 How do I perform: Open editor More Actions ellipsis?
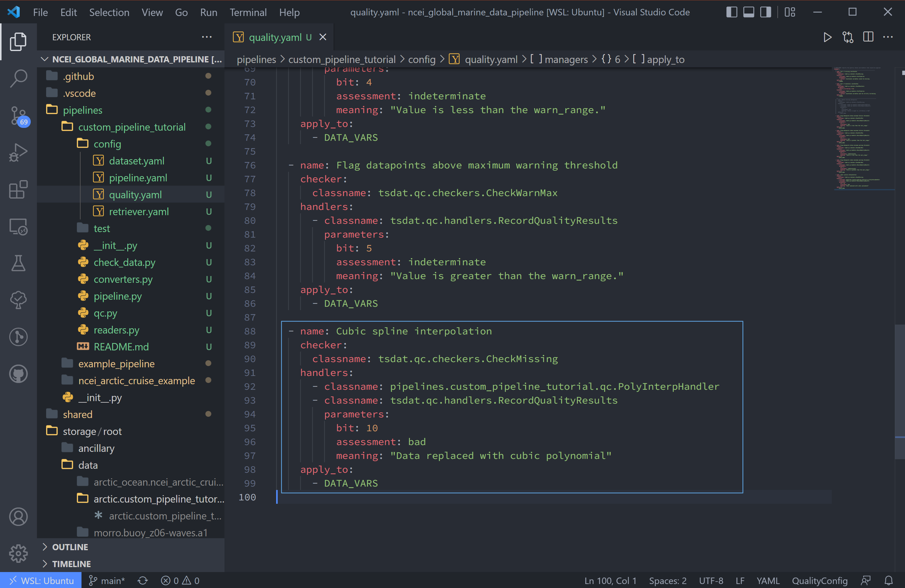pos(888,37)
